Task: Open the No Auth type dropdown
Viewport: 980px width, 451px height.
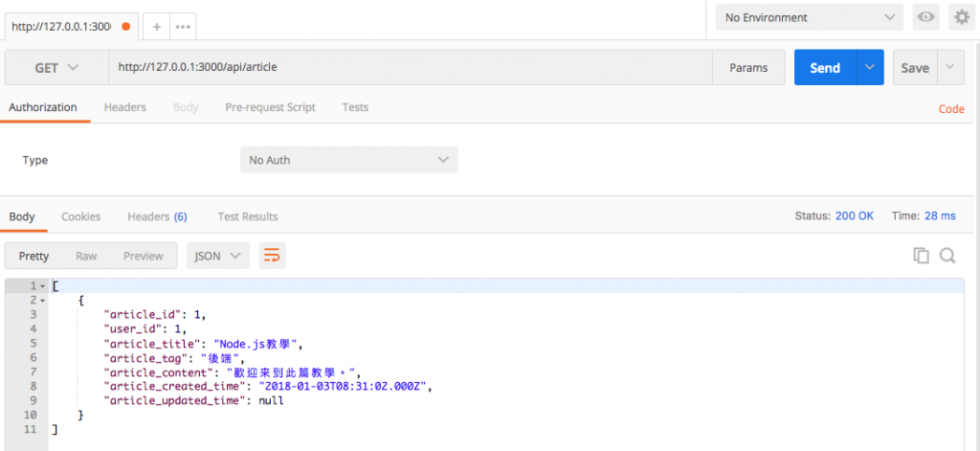Action: point(348,160)
